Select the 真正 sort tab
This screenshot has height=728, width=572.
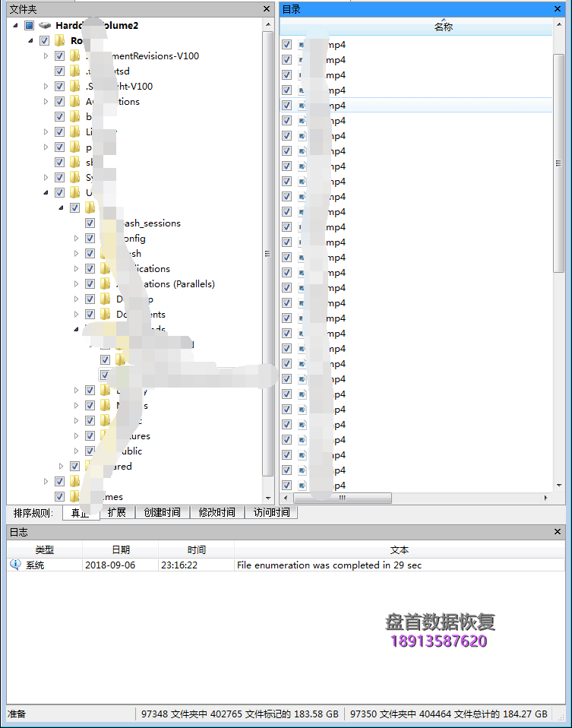pyautogui.click(x=81, y=513)
